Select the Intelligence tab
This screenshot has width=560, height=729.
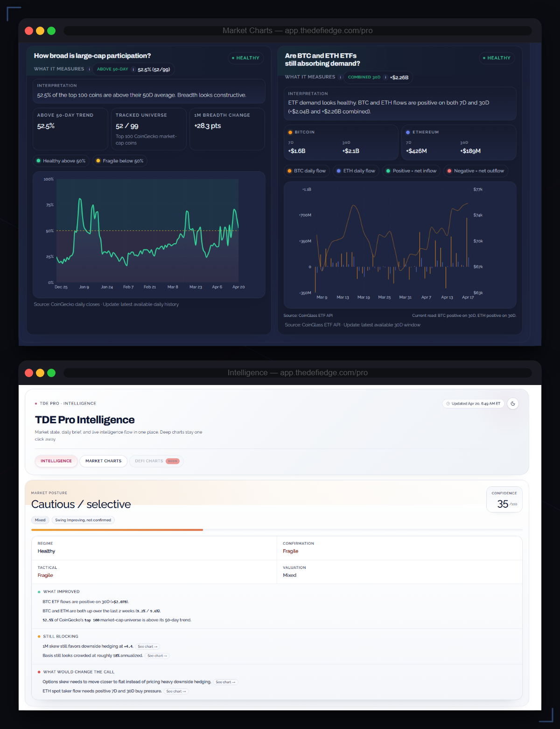[56, 461]
